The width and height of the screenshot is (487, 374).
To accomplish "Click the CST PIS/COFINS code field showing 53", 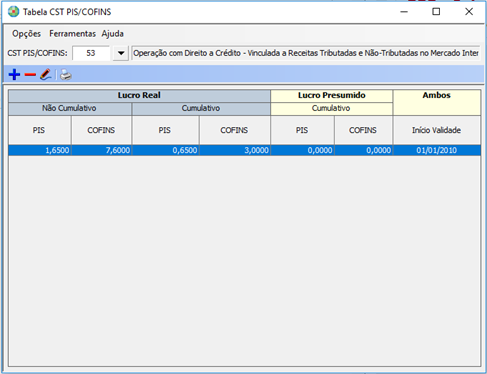I will [x=91, y=53].
